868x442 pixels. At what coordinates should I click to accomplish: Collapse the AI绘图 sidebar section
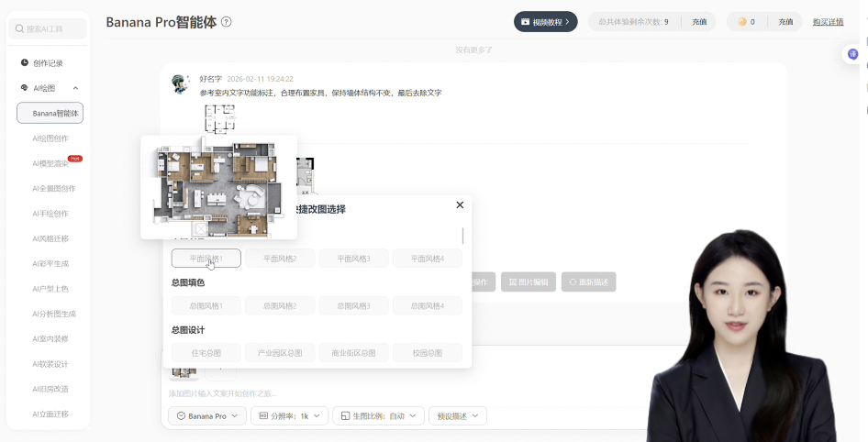pos(75,88)
